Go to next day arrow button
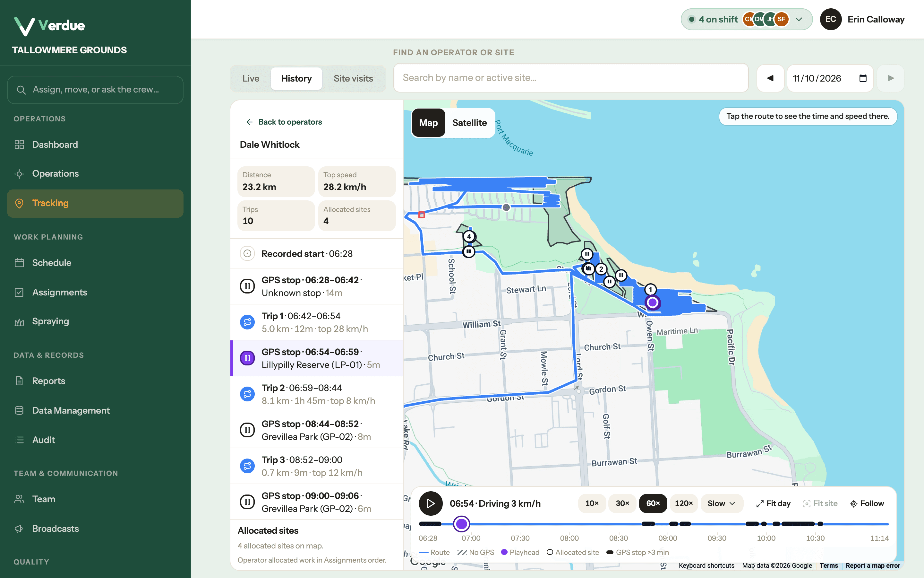 [890, 78]
